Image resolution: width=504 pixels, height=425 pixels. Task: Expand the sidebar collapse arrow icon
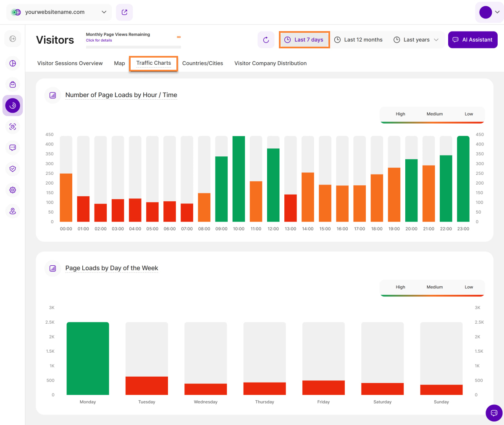13,39
